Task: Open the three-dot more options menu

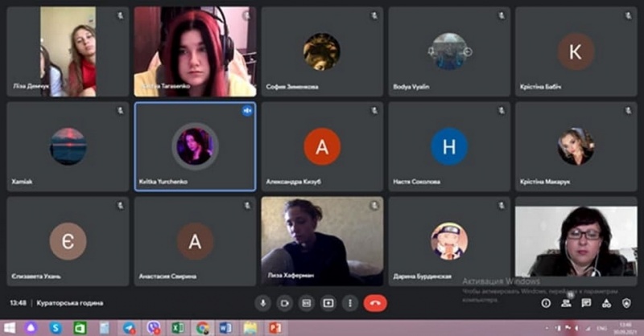Action: click(x=349, y=303)
